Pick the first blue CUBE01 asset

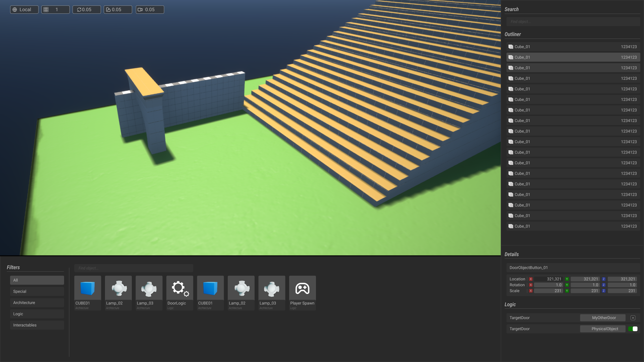[x=88, y=288]
